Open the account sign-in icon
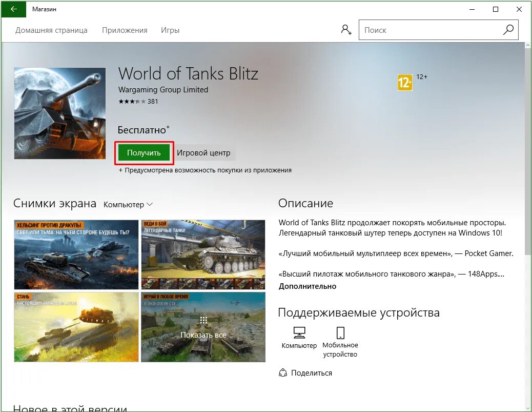 346,30
